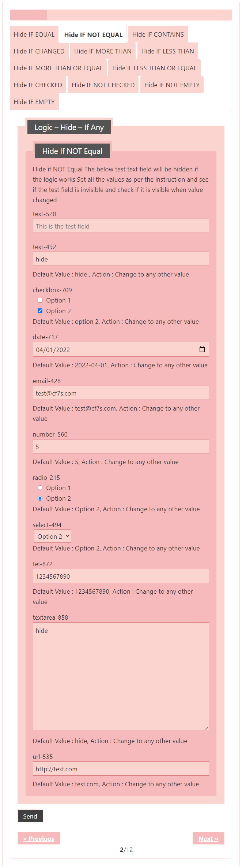
Task: Open the Hide IF CONTAINS tab
Action: pyautogui.click(x=158, y=34)
